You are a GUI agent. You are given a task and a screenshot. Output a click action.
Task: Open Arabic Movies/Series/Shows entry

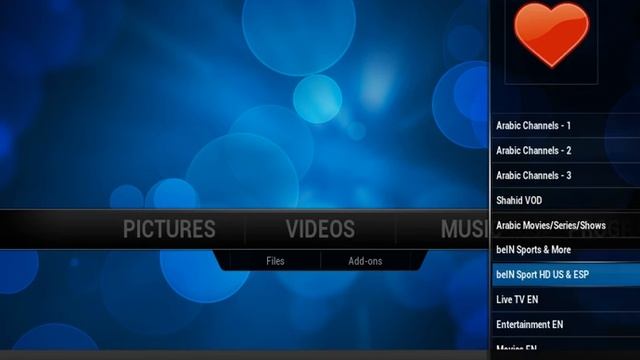pos(566,225)
